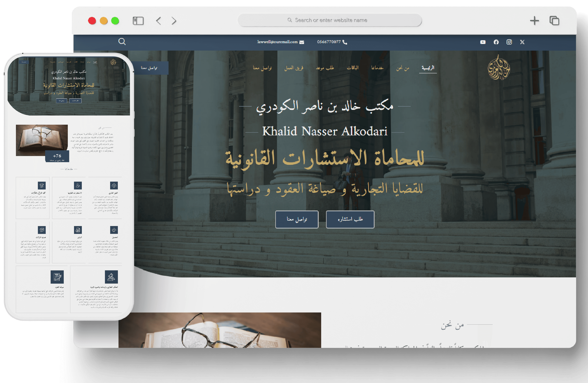Click the browser address search field
Screen dimensions: 588x383
click(330, 20)
